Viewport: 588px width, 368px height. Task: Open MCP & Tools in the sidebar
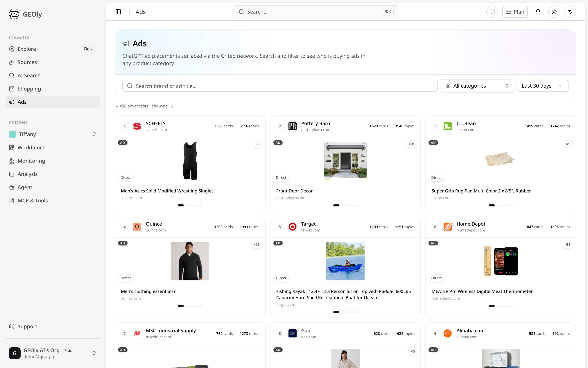tap(53, 201)
